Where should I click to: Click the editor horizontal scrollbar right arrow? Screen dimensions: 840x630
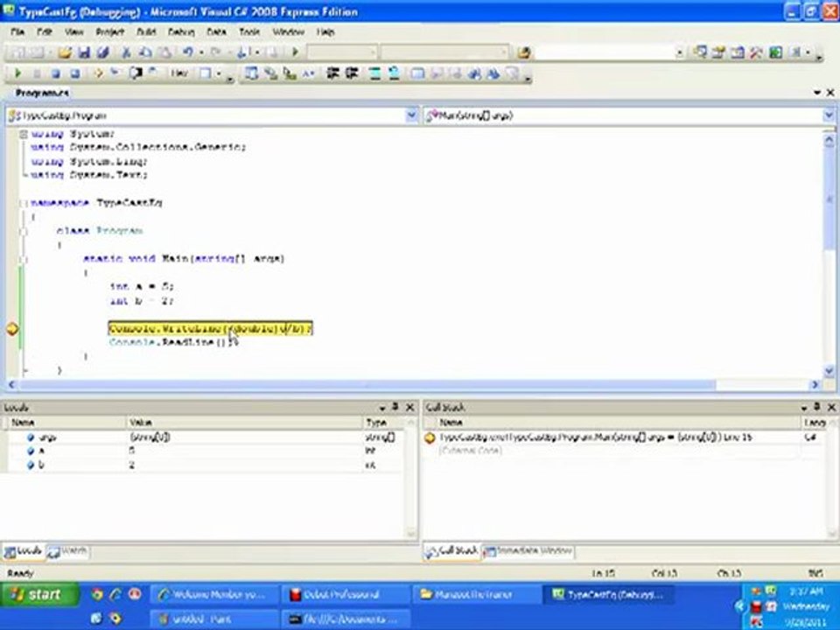click(815, 385)
